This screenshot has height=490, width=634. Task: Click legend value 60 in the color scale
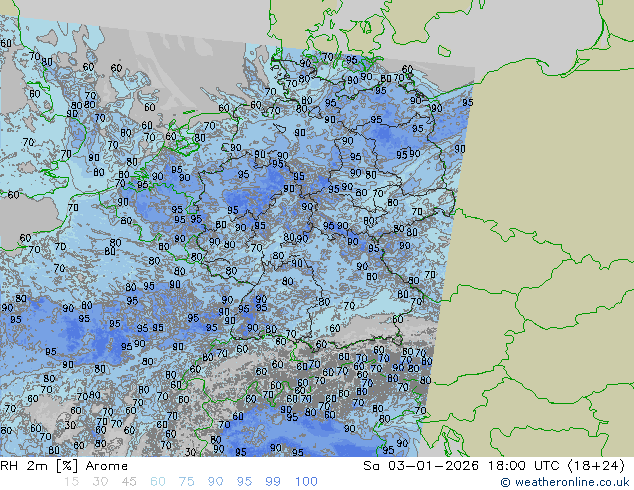(158, 482)
